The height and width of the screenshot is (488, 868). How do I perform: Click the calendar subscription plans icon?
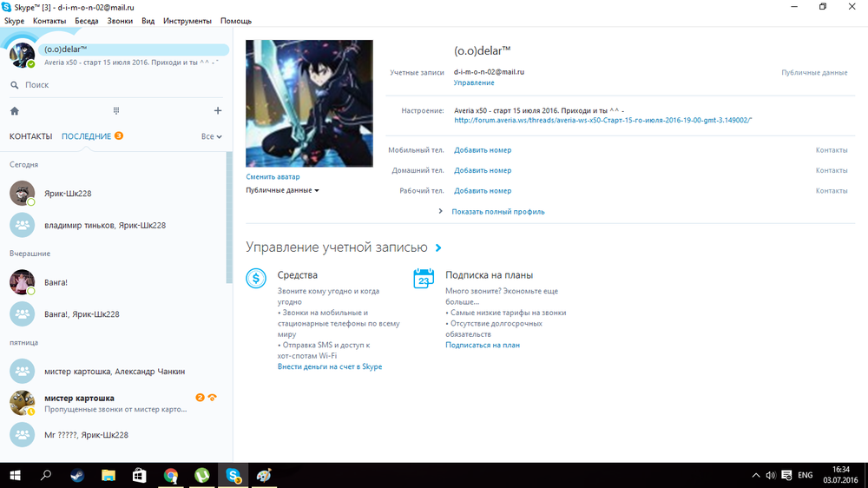tap(424, 278)
